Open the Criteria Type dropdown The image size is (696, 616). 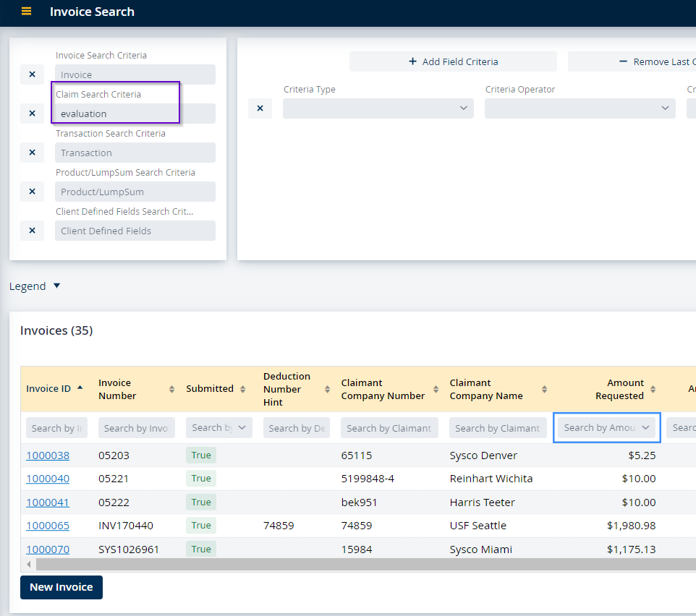tap(378, 108)
